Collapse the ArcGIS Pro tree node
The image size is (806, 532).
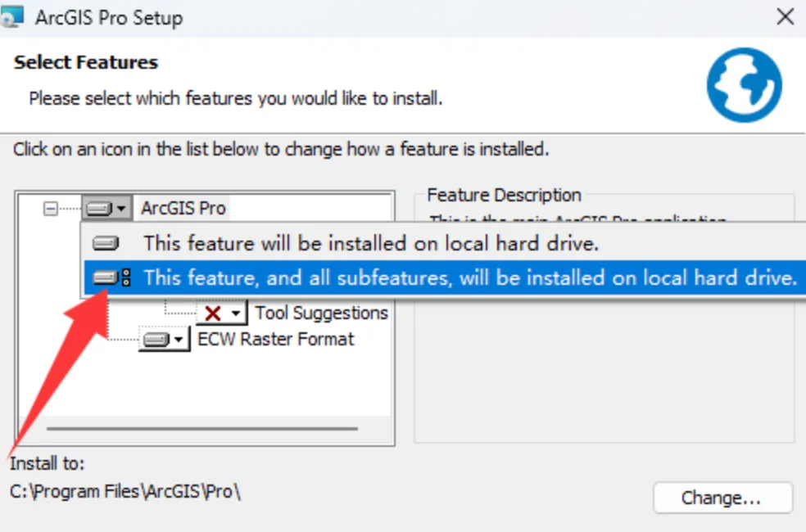click(51, 209)
